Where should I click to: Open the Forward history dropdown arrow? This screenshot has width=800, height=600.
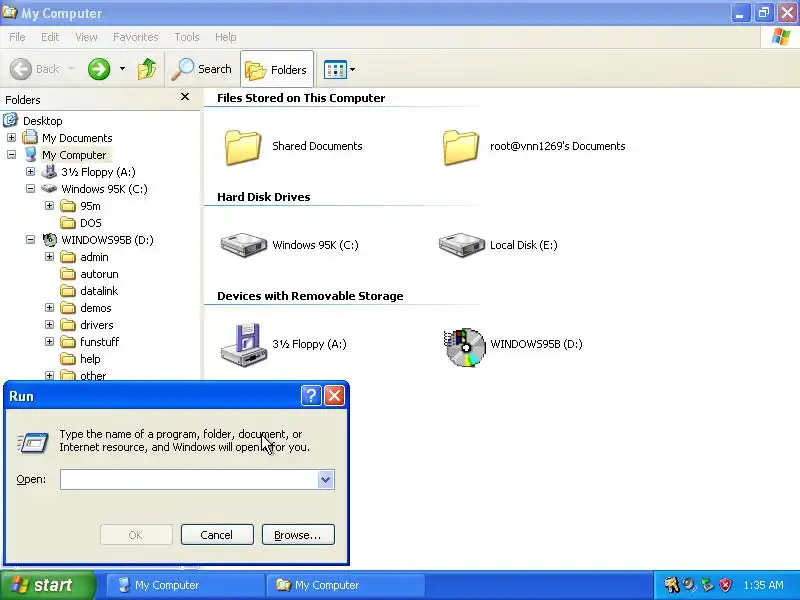tap(122, 68)
